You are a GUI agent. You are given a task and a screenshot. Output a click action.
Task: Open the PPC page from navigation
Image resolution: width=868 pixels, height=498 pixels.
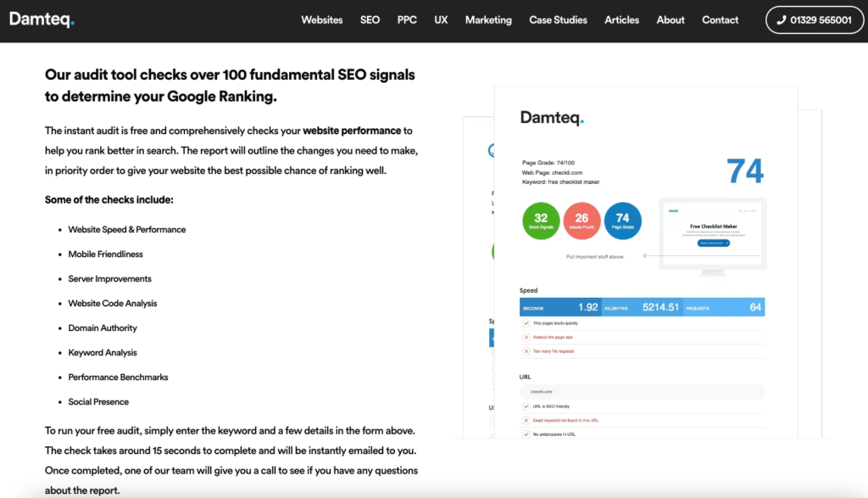click(407, 20)
